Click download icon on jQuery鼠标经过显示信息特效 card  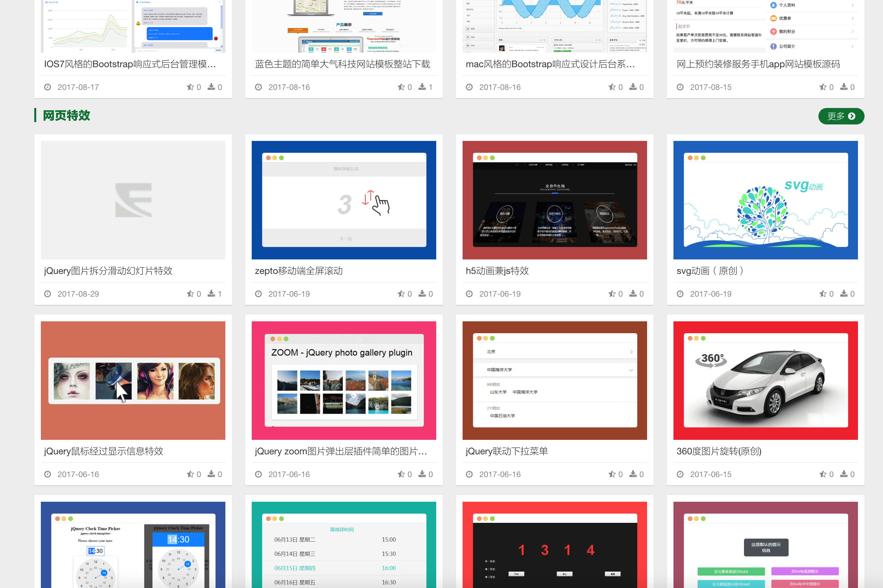point(211,474)
